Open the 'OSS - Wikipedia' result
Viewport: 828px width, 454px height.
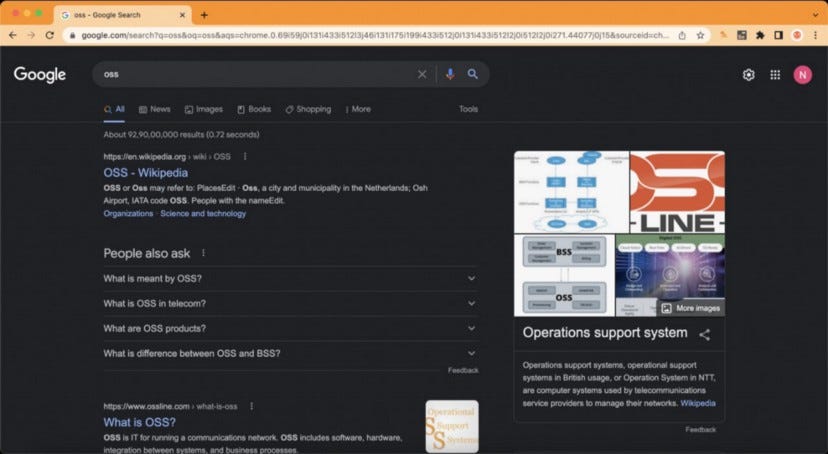coord(145,173)
